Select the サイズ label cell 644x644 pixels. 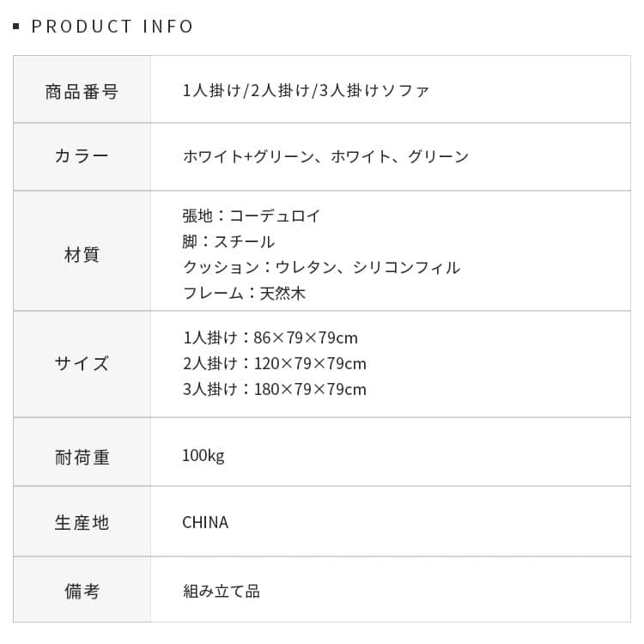click(82, 363)
